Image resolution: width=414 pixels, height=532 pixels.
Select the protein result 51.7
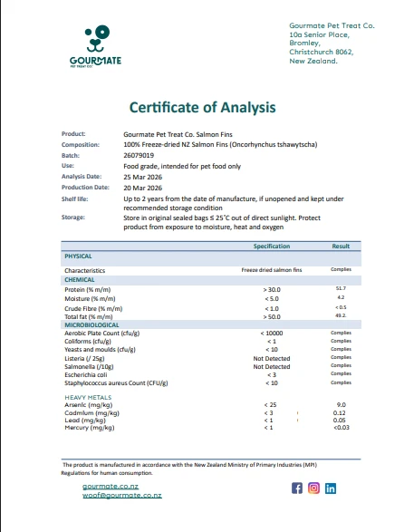[x=341, y=288]
